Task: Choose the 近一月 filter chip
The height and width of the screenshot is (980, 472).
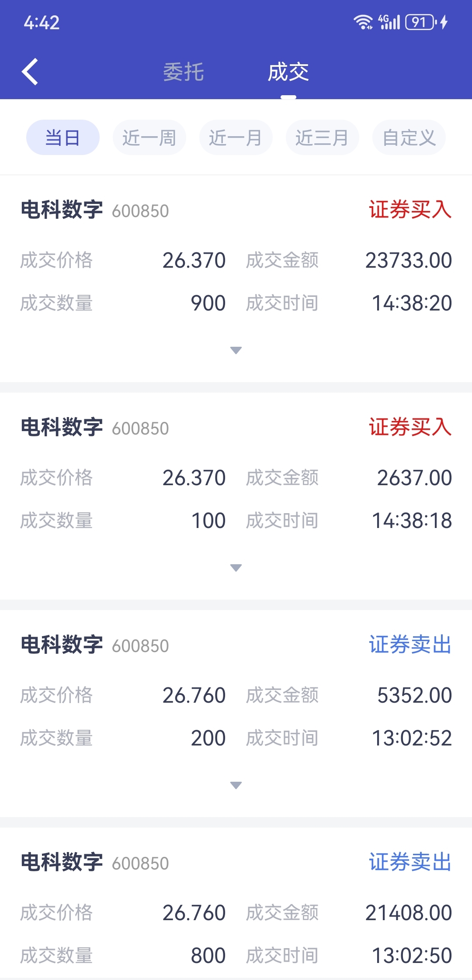Action: (236, 138)
